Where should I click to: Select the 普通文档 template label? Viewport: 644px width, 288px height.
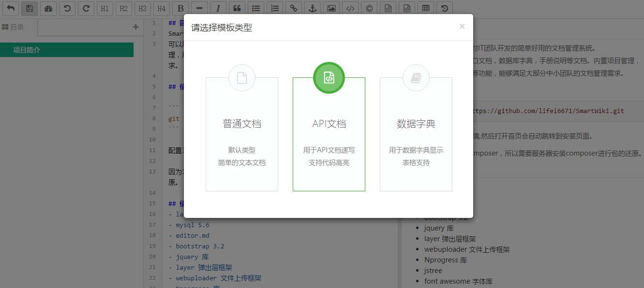coord(242,124)
